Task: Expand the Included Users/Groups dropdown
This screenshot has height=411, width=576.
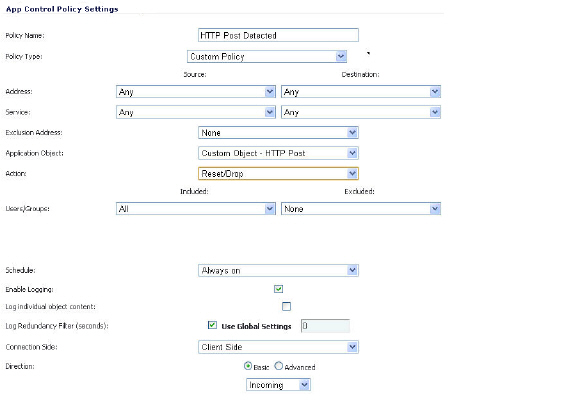Action: coord(196,209)
